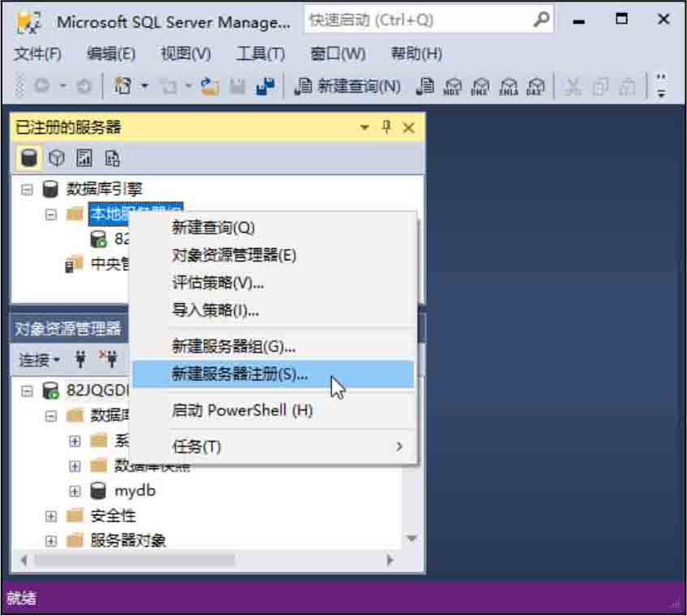This screenshot has width=687, height=616.
Task: Open the 连接 dropdown in Object Explorer
Action: (40, 360)
